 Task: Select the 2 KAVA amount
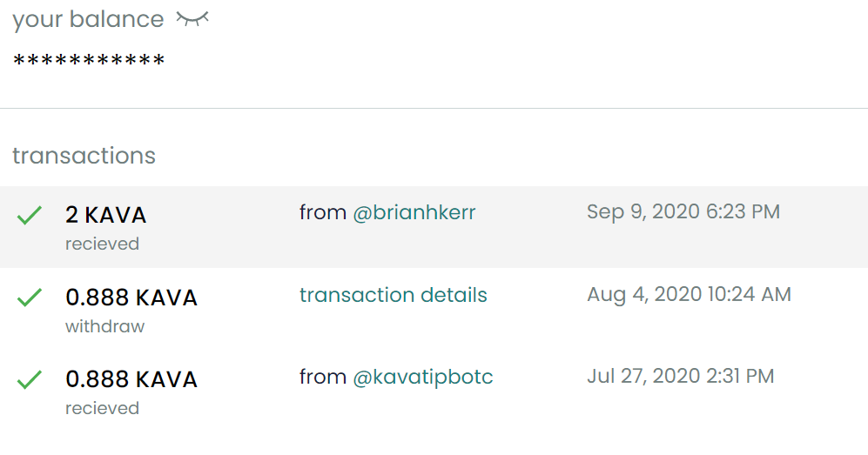(106, 215)
